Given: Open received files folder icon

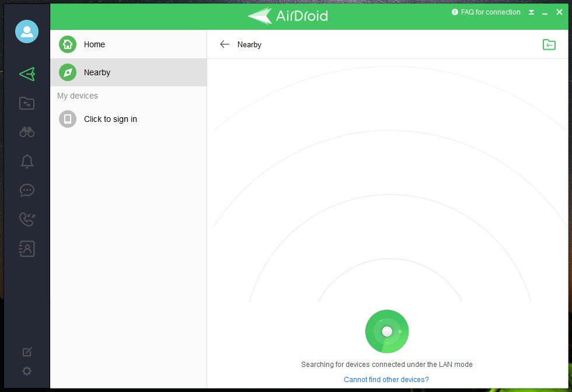Looking at the screenshot, I should 549,44.
